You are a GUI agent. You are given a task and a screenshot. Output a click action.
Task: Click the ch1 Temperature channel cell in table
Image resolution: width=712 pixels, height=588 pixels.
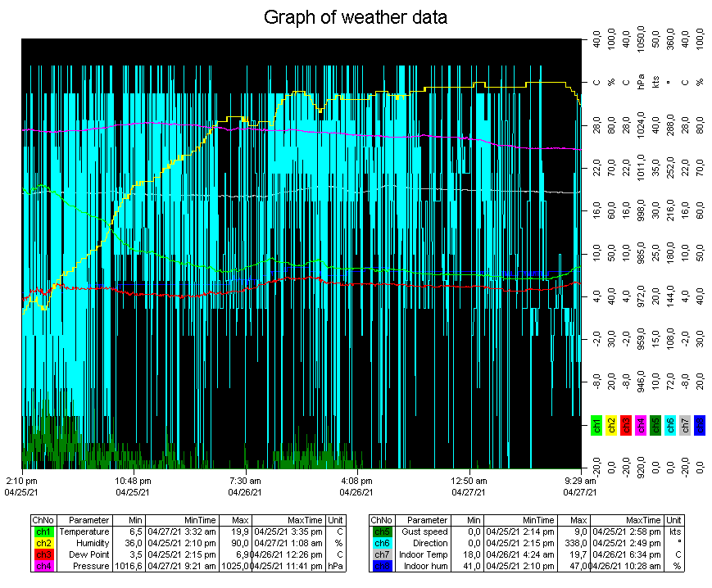point(43,531)
